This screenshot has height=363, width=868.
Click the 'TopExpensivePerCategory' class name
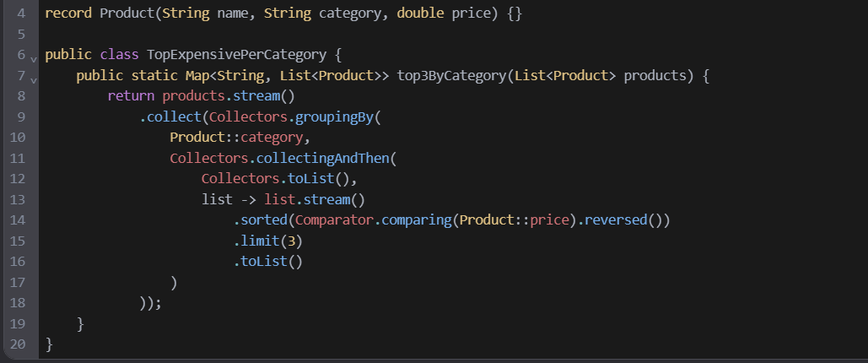point(236,54)
